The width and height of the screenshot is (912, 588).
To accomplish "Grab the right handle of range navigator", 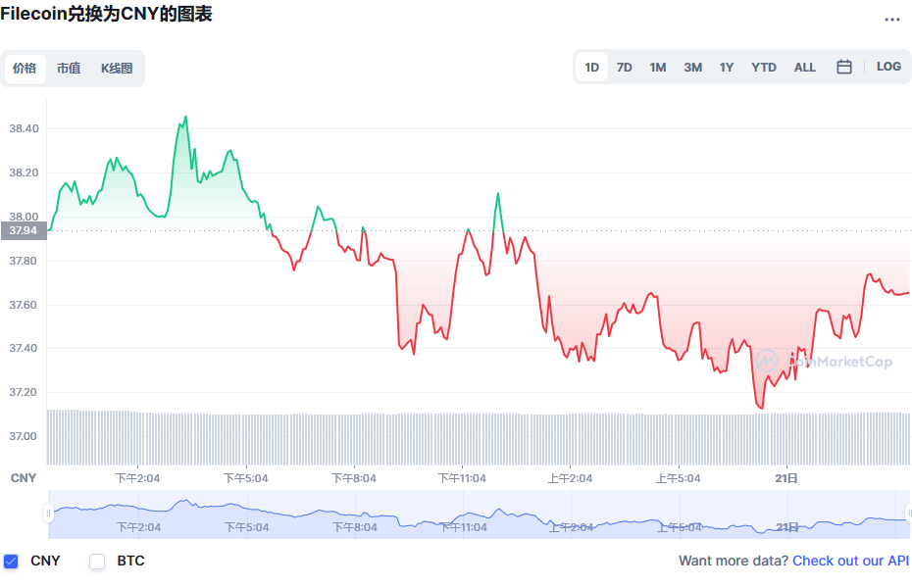I will point(908,514).
